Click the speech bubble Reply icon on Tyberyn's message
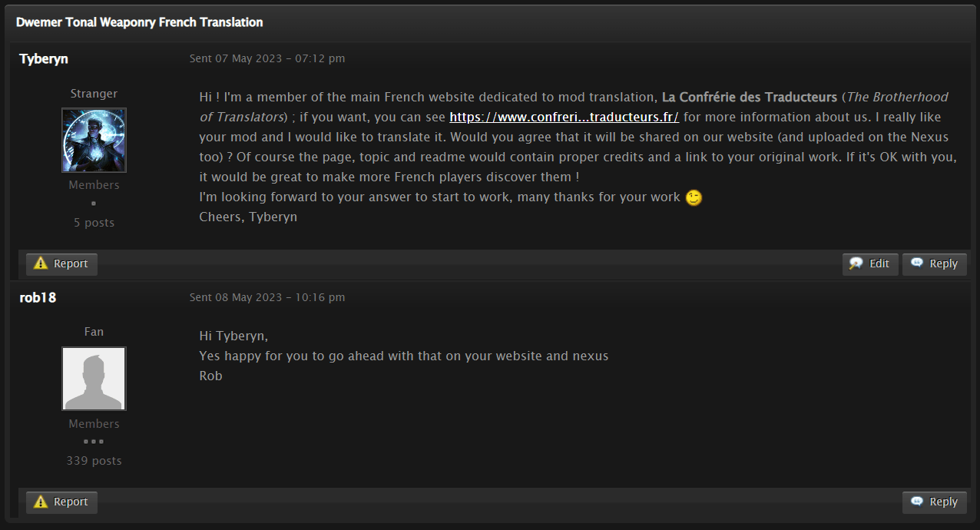This screenshot has width=980, height=530. click(917, 263)
